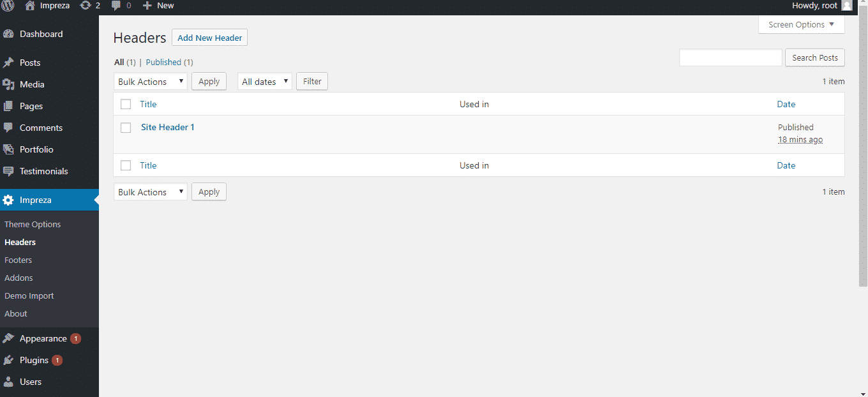Click the Users icon in sidebar

pyautogui.click(x=8, y=382)
